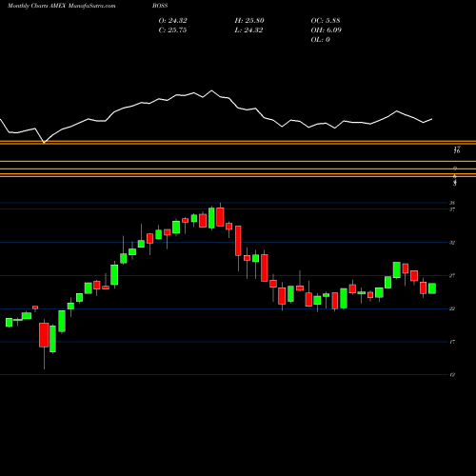
Task: Click the 27 price axis label
Action: (x=452, y=276)
